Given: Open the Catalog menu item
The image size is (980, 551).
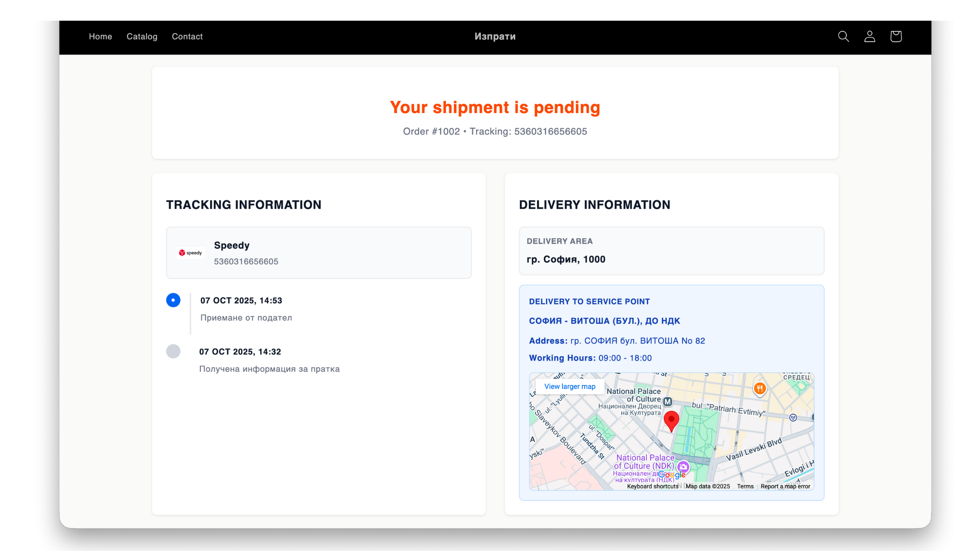Looking at the screenshot, I should [142, 36].
